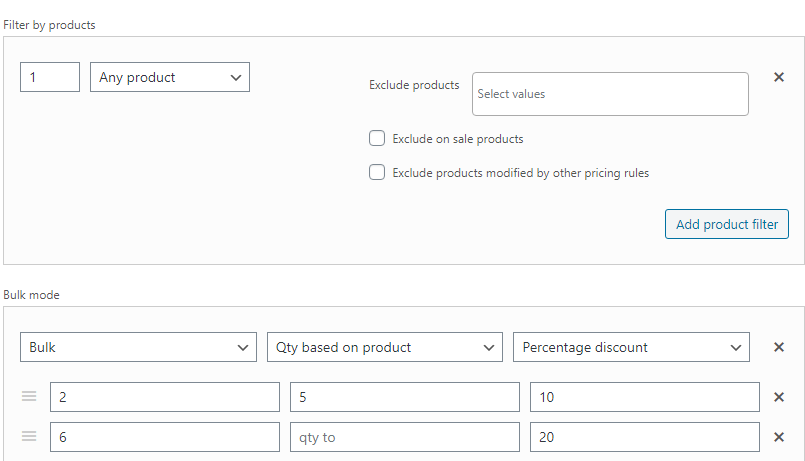Delete the bulk mode section via X
The image size is (805, 461).
coord(779,347)
